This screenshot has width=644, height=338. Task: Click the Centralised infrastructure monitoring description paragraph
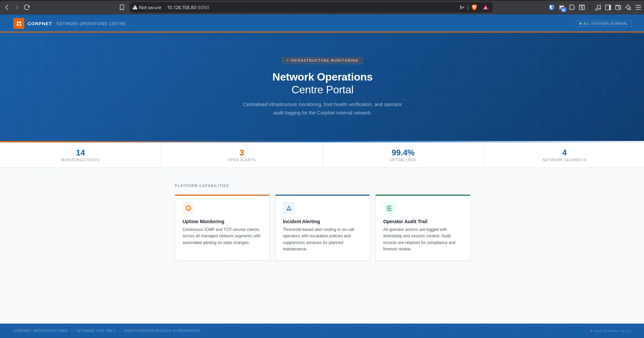coord(323,109)
